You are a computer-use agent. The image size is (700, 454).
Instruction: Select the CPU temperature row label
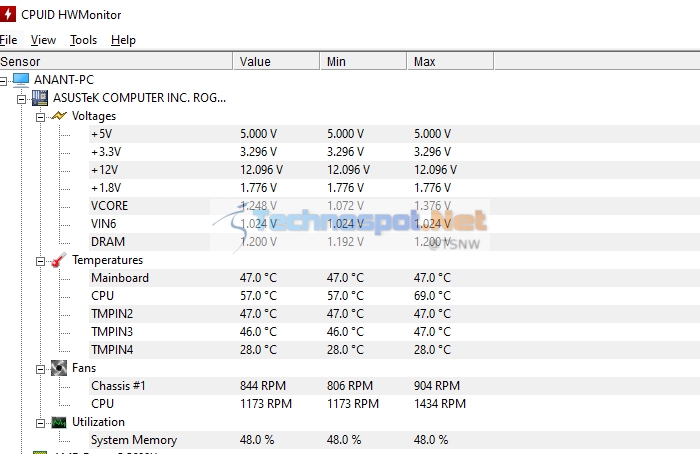pyautogui.click(x=102, y=296)
